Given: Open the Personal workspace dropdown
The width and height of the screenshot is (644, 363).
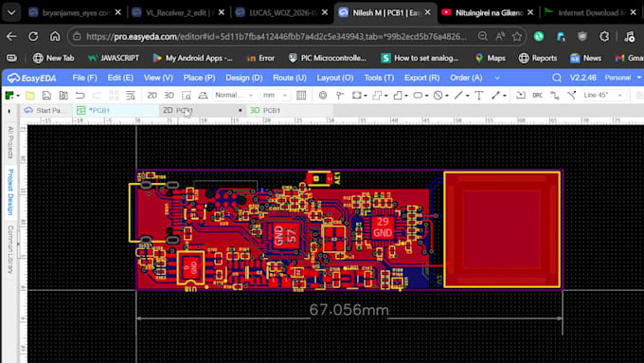Looking at the screenshot, I should (x=622, y=78).
